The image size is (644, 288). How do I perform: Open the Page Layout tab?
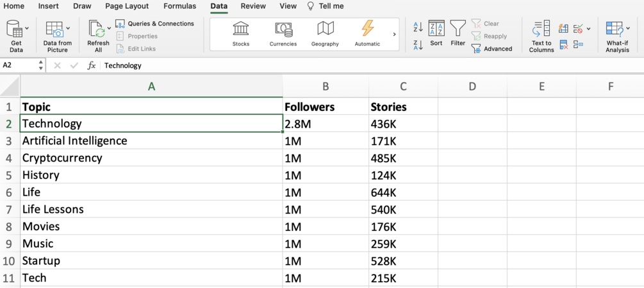(127, 6)
